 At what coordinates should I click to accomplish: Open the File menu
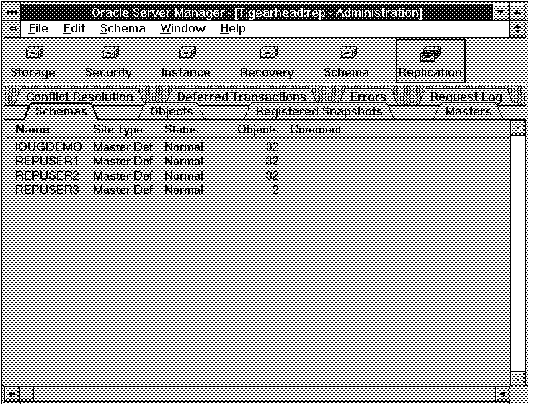(x=38, y=28)
